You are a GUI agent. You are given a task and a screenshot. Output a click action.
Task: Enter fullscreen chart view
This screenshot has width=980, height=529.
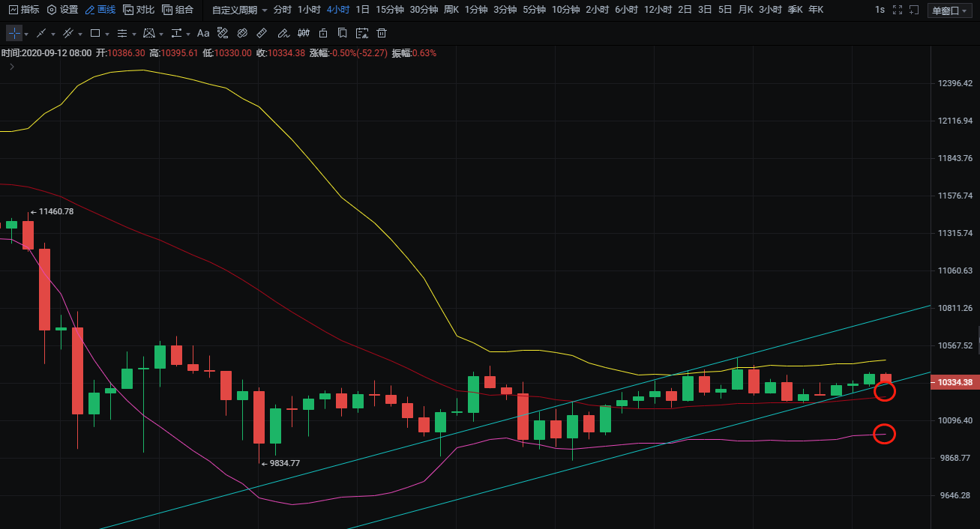pyautogui.click(x=897, y=10)
